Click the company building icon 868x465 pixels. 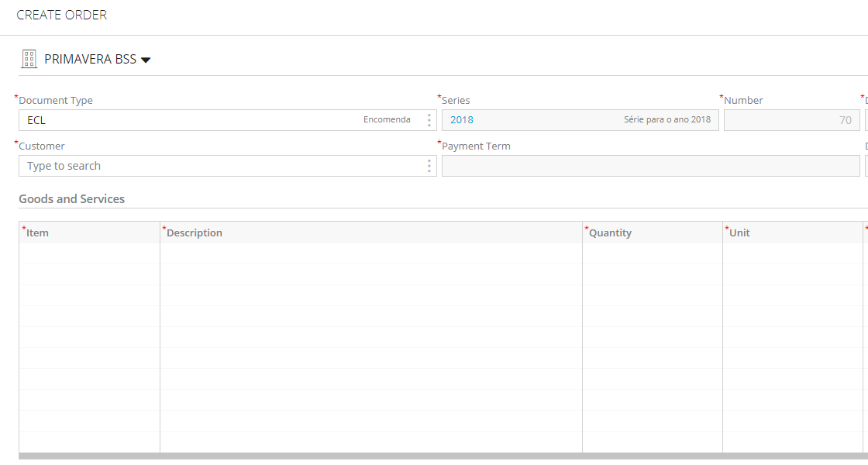tap(29, 59)
